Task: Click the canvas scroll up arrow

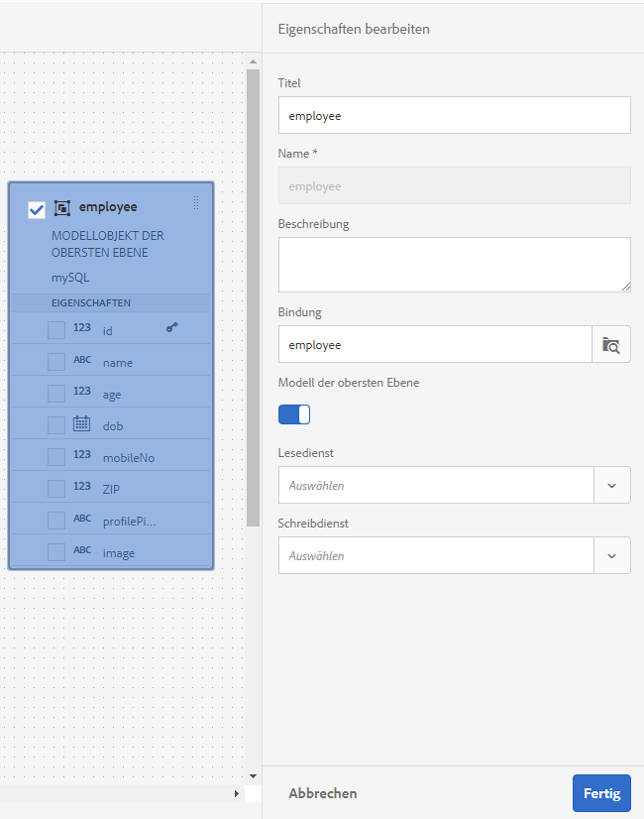Action: click(253, 61)
